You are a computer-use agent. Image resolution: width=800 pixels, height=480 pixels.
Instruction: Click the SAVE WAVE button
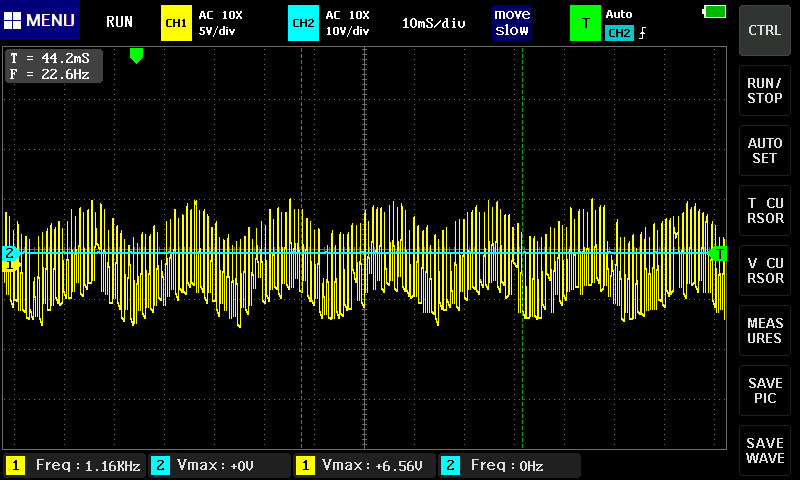(765, 450)
